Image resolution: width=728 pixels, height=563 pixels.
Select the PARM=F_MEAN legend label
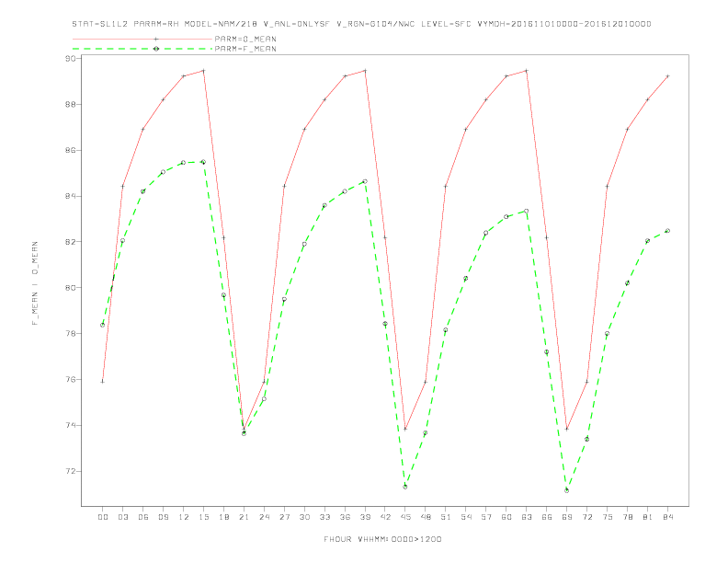[245, 49]
